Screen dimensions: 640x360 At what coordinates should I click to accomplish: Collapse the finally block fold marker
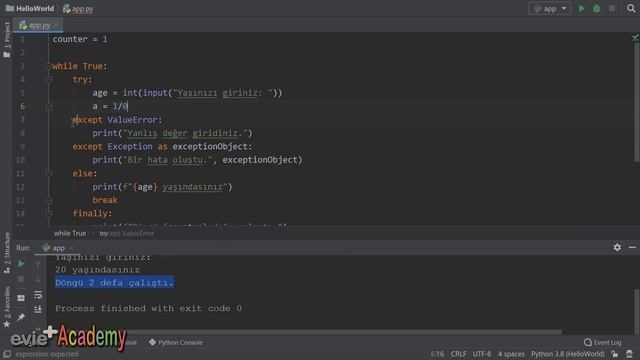[x=49, y=213]
